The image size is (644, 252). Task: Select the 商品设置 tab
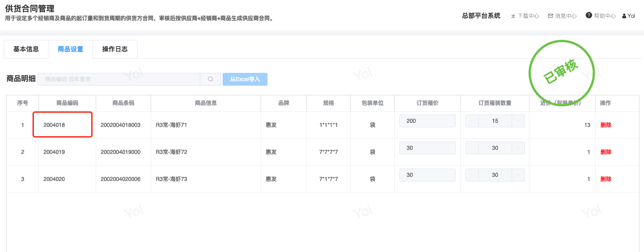(71, 49)
